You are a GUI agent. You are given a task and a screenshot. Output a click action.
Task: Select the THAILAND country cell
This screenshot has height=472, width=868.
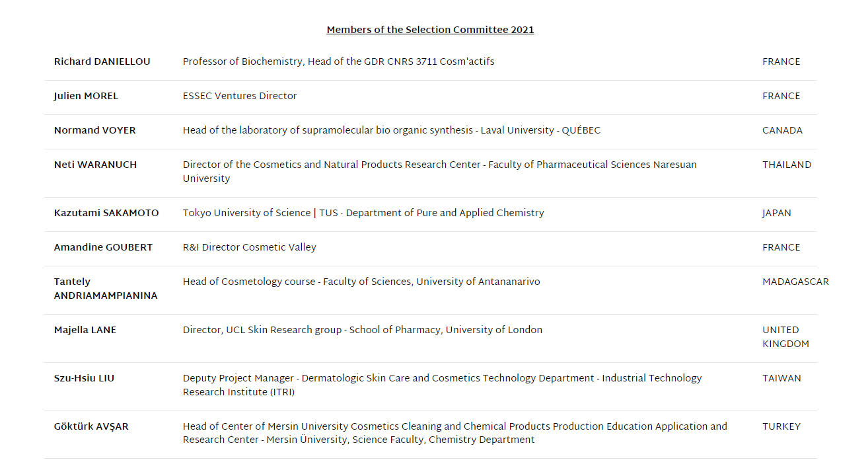pos(787,165)
